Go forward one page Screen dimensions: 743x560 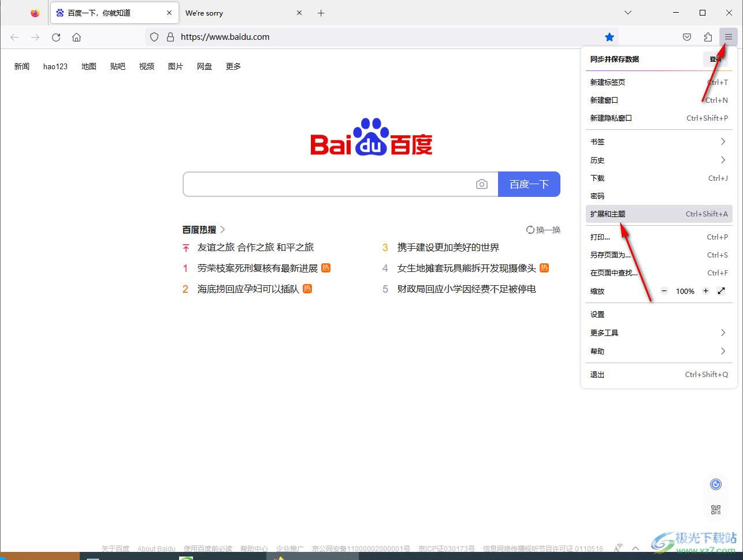pos(35,37)
